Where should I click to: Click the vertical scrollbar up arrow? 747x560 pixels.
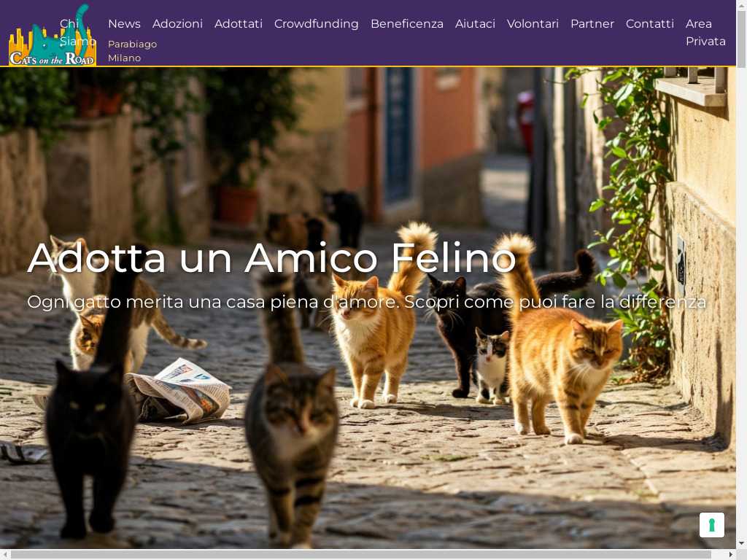741,4
